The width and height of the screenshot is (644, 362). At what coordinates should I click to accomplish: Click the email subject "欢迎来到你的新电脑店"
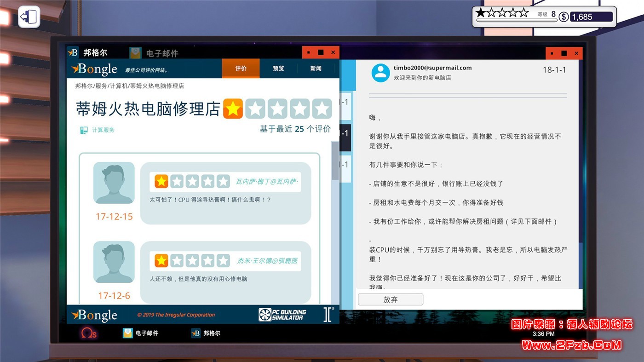coord(422,78)
